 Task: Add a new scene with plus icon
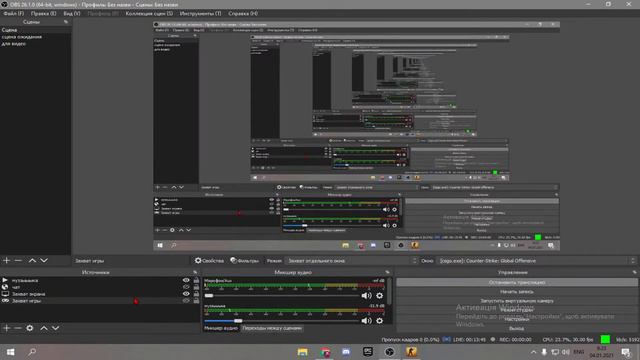coord(7,260)
